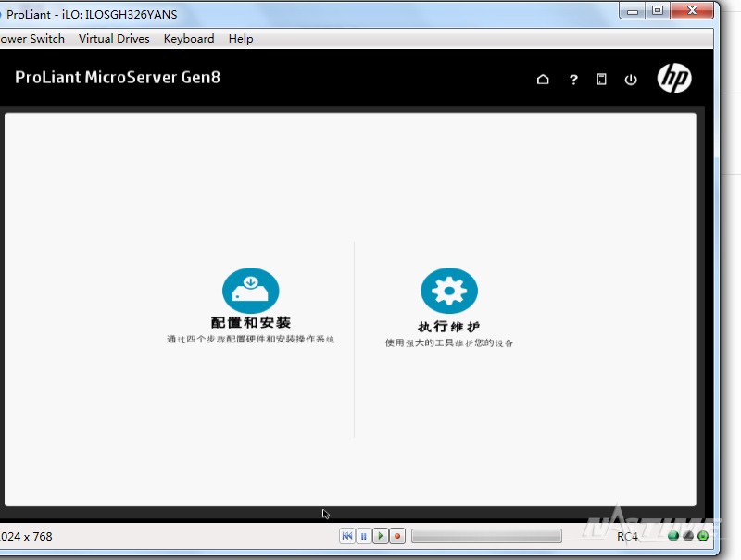This screenshot has height=560, width=741.
Task: Pause the console recording playback
Action: click(363, 536)
